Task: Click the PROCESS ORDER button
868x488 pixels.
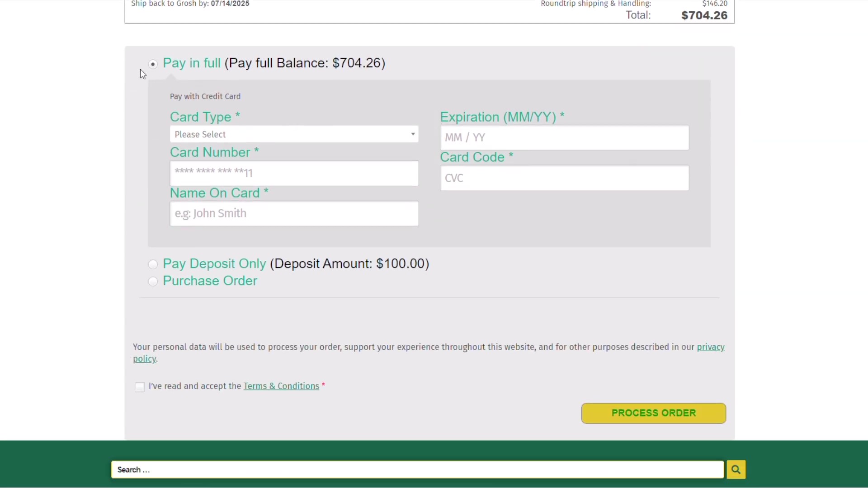Action: click(x=654, y=413)
